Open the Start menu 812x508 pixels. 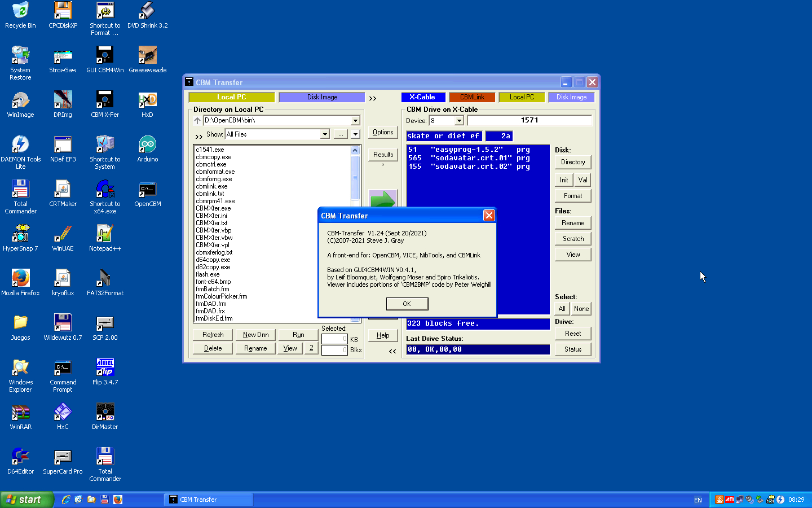point(27,500)
